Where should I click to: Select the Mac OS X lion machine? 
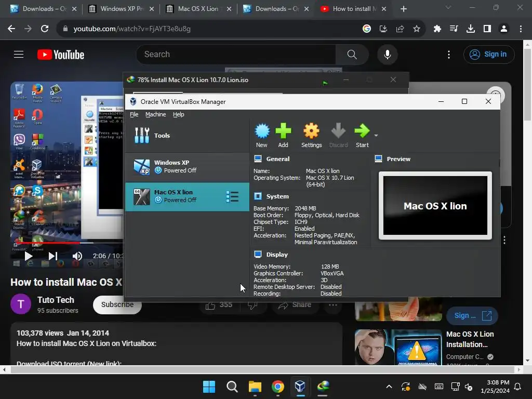click(187, 196)
